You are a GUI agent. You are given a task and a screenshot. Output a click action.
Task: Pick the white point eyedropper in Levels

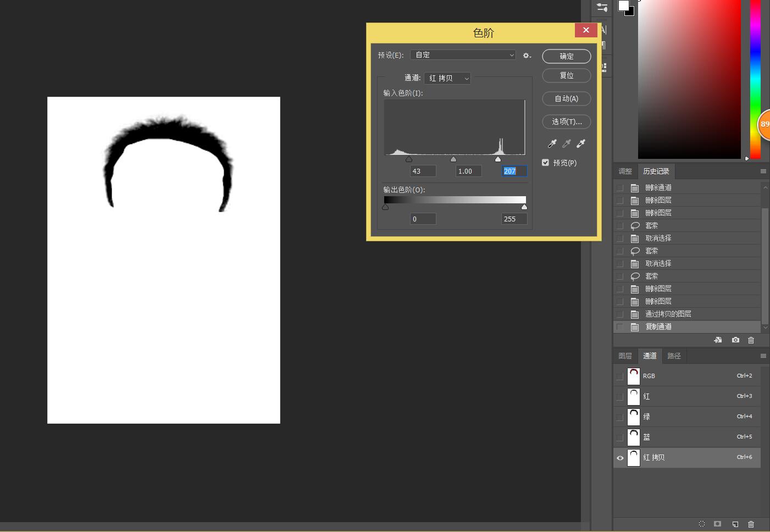(581, 144)
